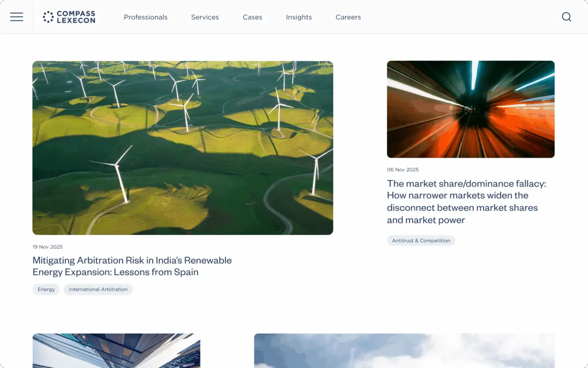Filter by the Energy tag
The width and height of the screenshot is (588, 368).
[46, 289]
